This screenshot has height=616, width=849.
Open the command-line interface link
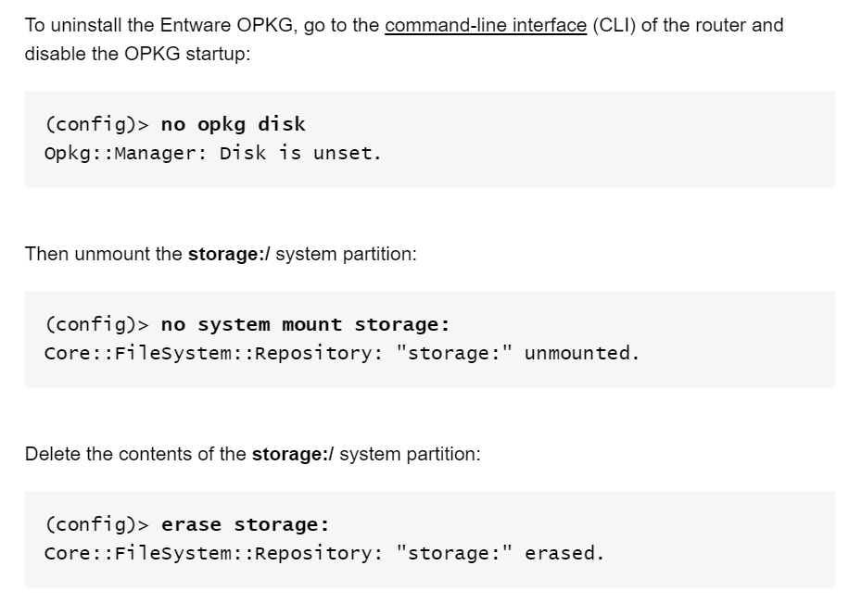click(x=486, y=25)
